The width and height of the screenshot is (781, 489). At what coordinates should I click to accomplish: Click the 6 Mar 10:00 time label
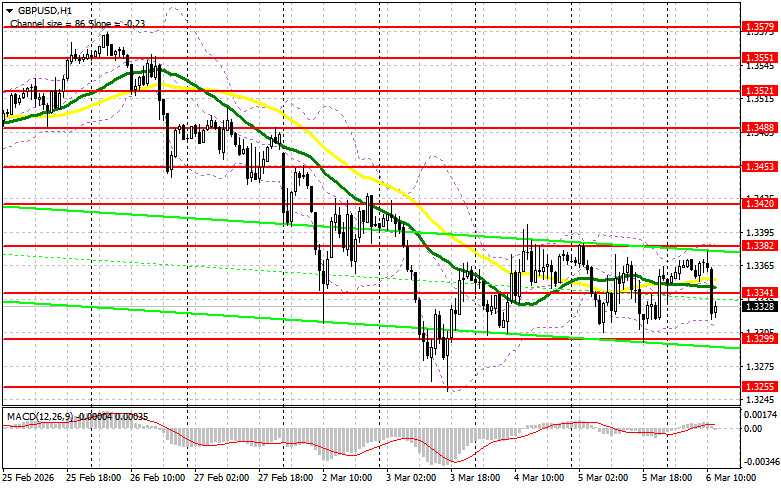[x=731, y=478]
